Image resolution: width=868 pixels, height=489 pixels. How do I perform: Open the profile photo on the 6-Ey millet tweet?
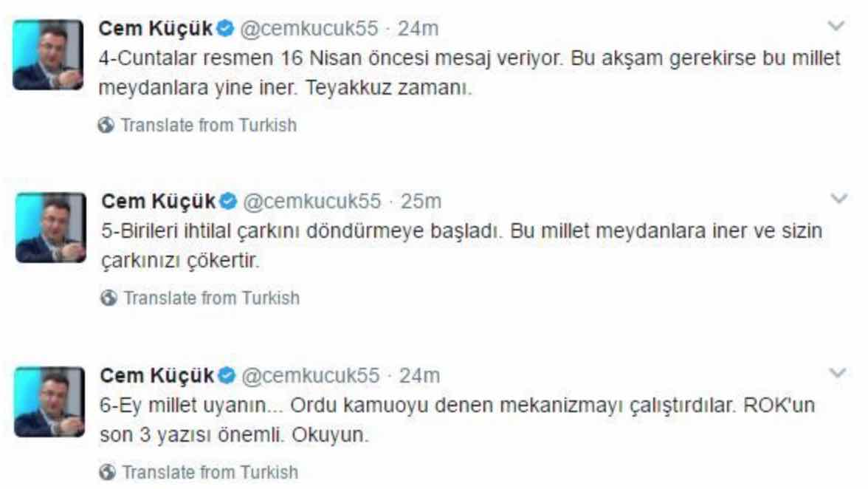[50, 402]
